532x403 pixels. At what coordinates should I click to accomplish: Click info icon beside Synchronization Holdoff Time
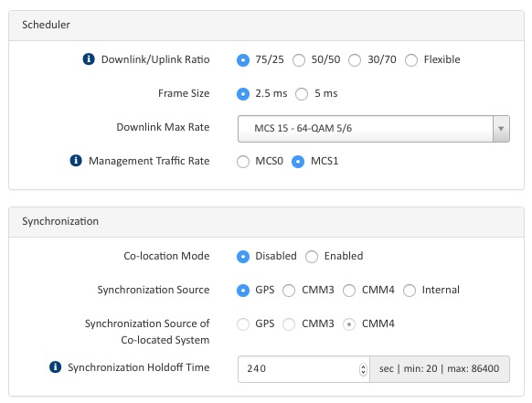[56, 366]
